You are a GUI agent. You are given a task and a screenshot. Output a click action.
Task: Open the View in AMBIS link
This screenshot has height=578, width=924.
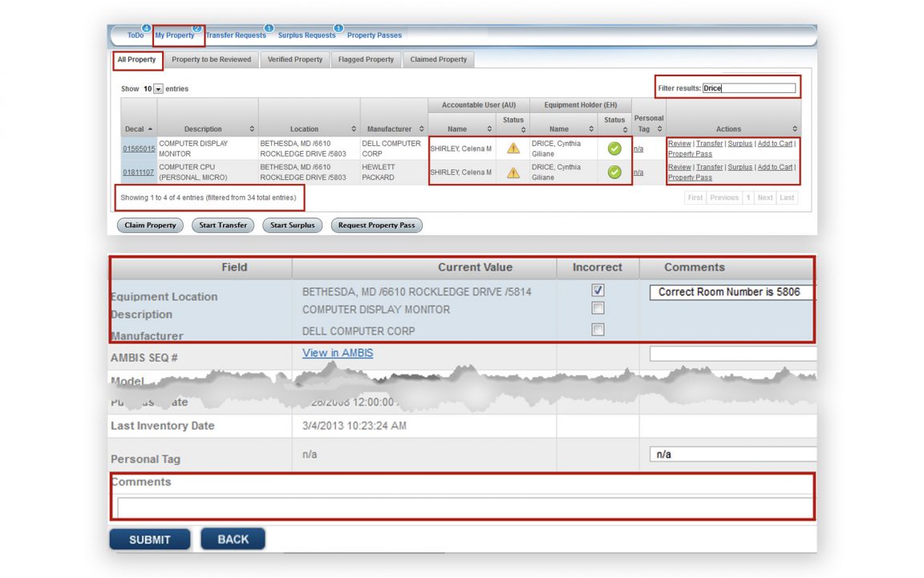click(338, 353)
